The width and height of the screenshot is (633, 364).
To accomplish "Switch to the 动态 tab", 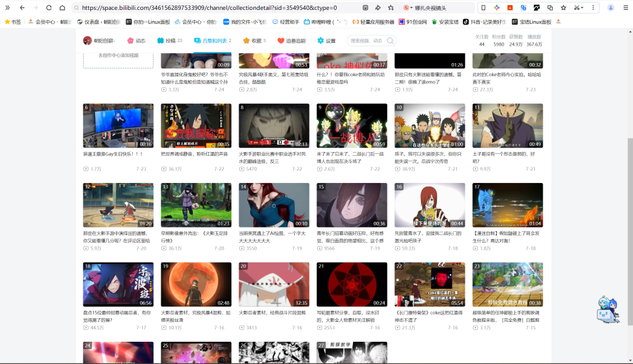I will coord(136,40).
